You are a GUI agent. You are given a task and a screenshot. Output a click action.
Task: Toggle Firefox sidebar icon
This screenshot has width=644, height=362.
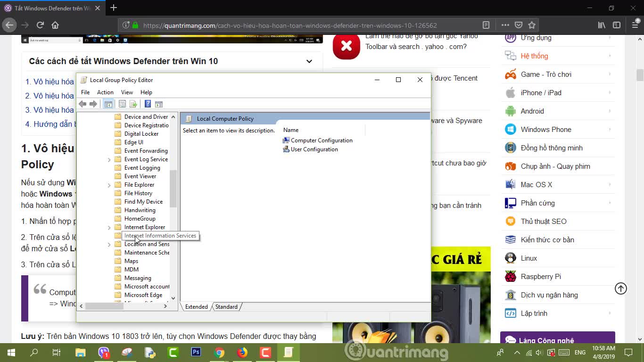[616, 25]
